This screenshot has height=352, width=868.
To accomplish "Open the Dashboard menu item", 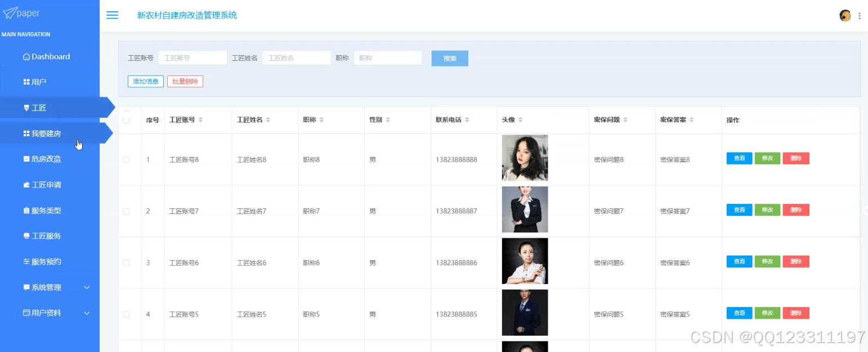I will (50, 57).
